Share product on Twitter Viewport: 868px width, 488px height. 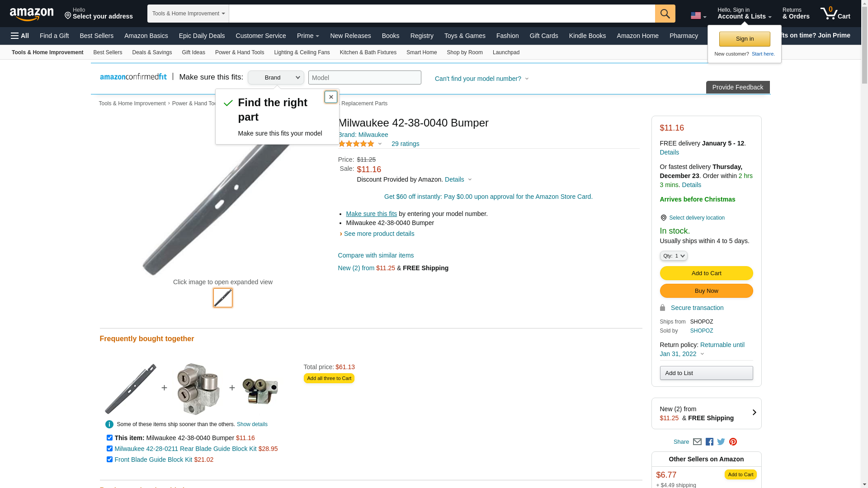pos(721,442)
